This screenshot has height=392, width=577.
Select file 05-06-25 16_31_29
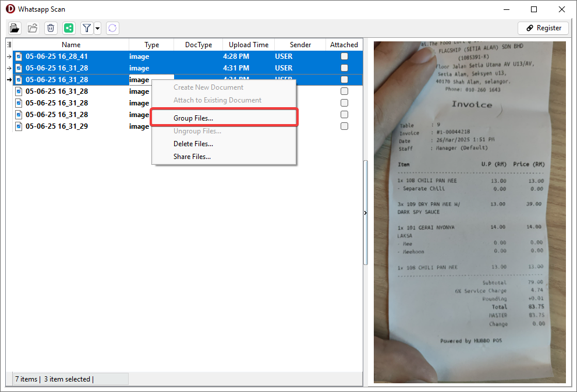(56, 126)
